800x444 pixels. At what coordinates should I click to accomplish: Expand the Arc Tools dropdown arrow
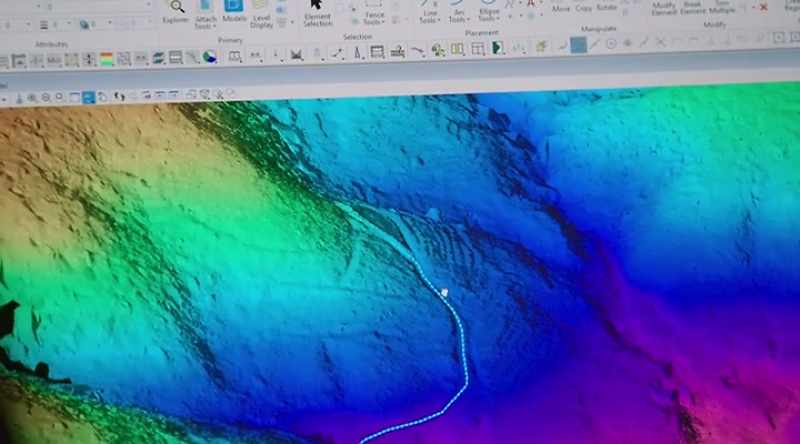click(466, 20)
